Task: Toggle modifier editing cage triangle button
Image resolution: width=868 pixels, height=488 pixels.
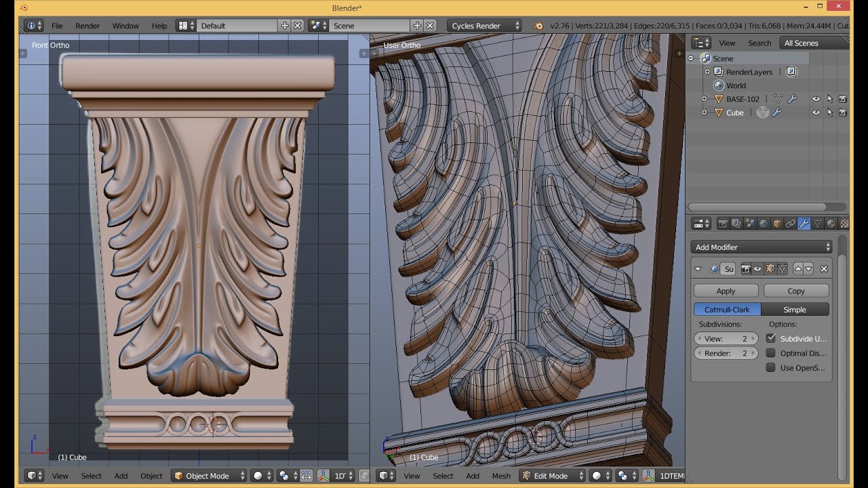Action: (x=782, y=269)
